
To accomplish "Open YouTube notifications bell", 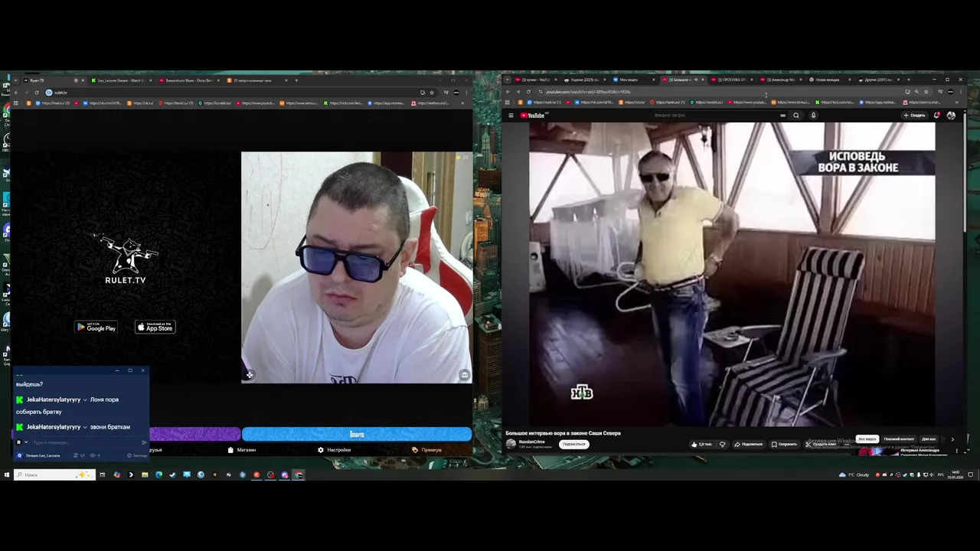I will pos(936,116).
